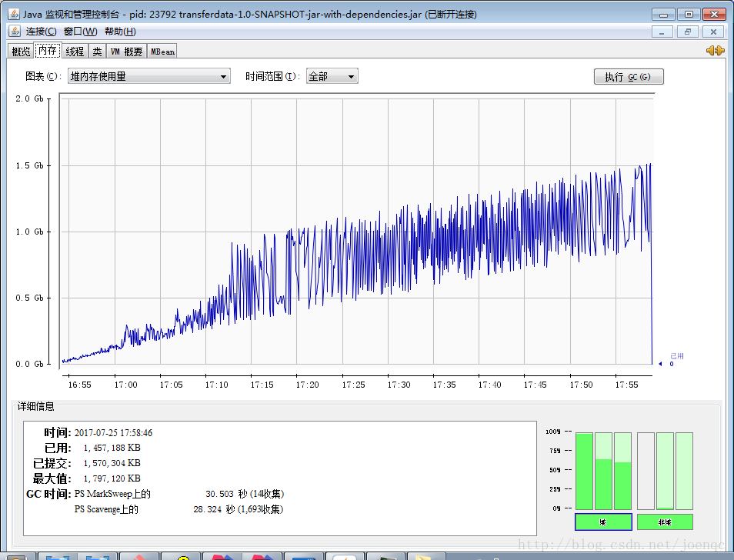Image resolution: width=734 pixels, height=560 pixels.
Task: Click the Java icon in the title bar
Action: click(x=14, y=14)
